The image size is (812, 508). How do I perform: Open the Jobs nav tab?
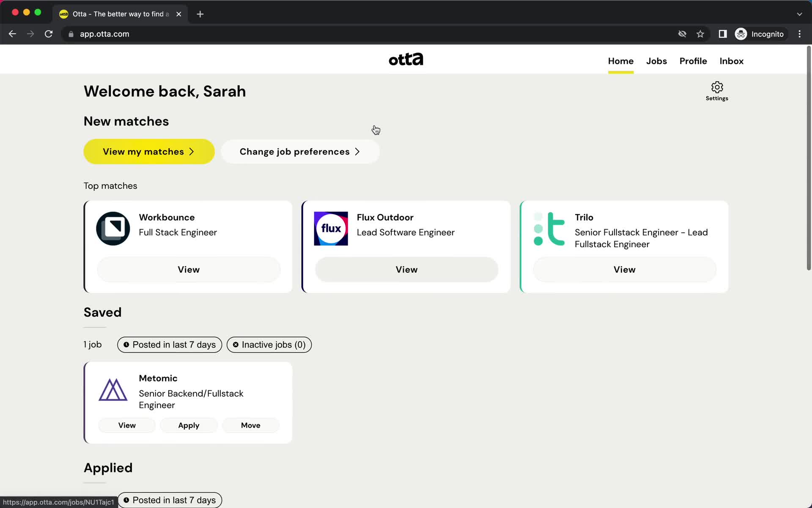(x=656, y=61)
